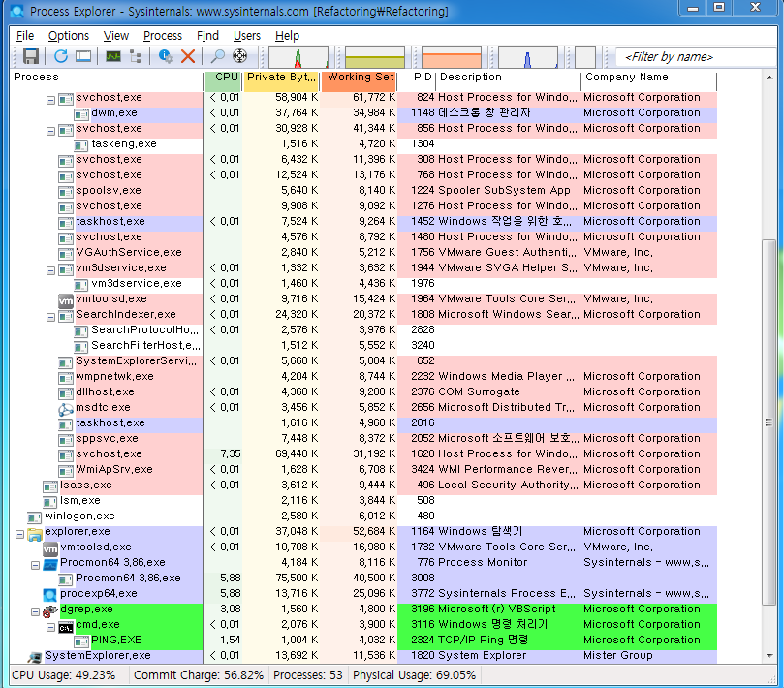Click the Process Explorer title bar icon

click(17, 11)
